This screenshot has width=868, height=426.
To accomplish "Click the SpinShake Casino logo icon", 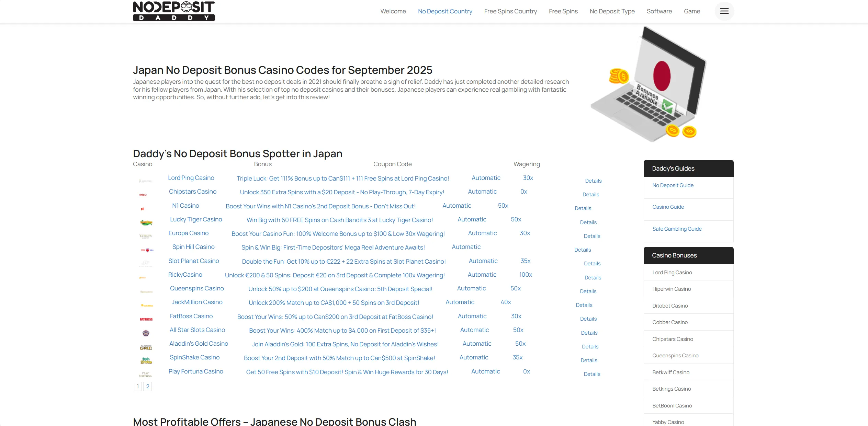I will tap(146, 361).
